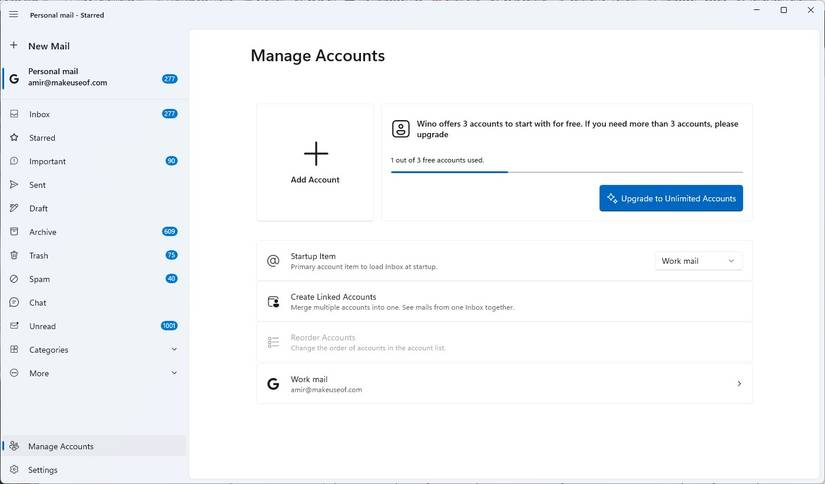The image size is (825, 484).
Task: Click the Inbox tray icon
Action: point(14,114)
